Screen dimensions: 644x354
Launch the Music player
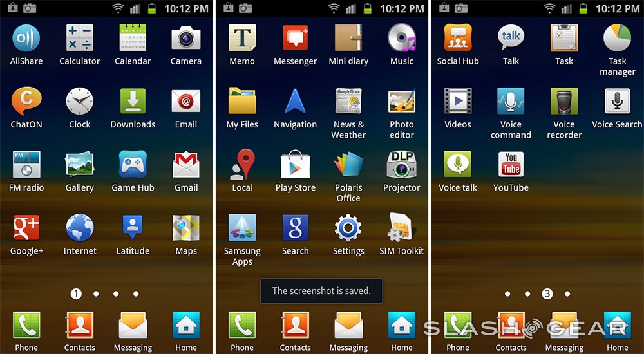402,38
